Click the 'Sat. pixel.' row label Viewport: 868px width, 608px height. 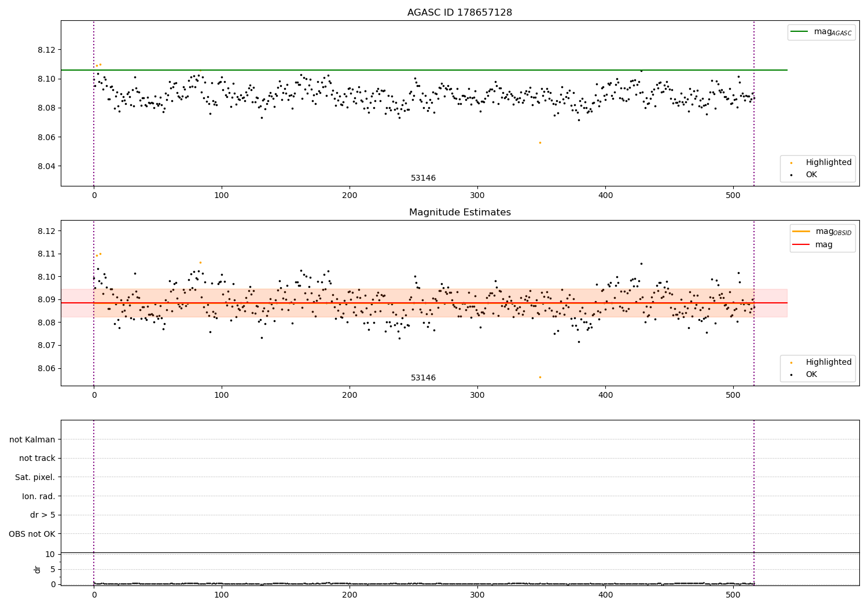point(35,477)
